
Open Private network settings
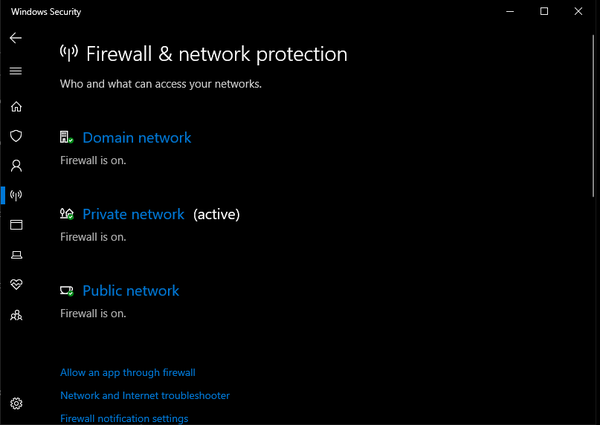pos(133,214)
